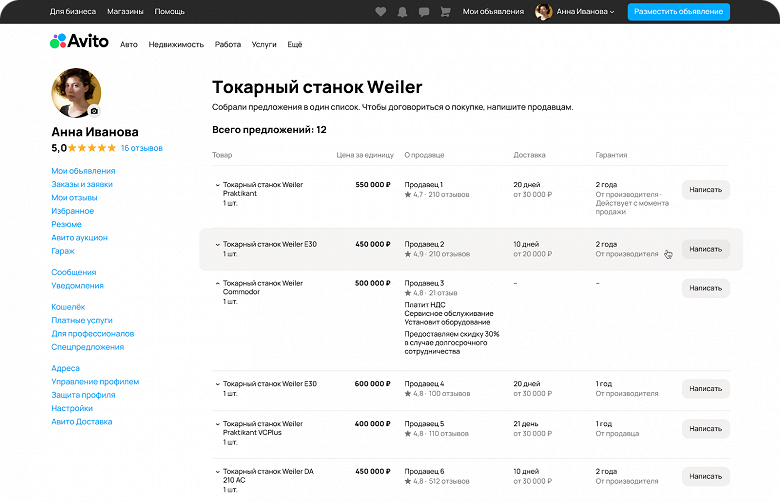Open the 16 отзывов link

click(141, 148)
